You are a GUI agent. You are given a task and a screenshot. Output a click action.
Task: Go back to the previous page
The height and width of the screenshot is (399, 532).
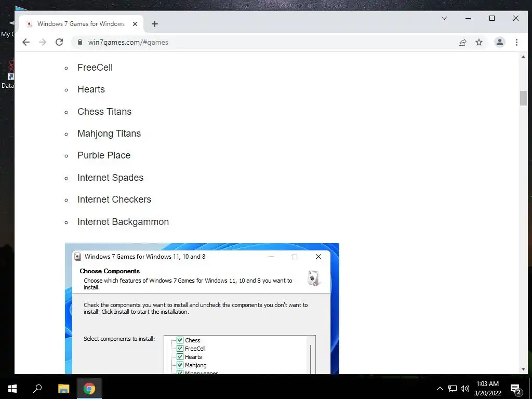[x=26, y=42]
